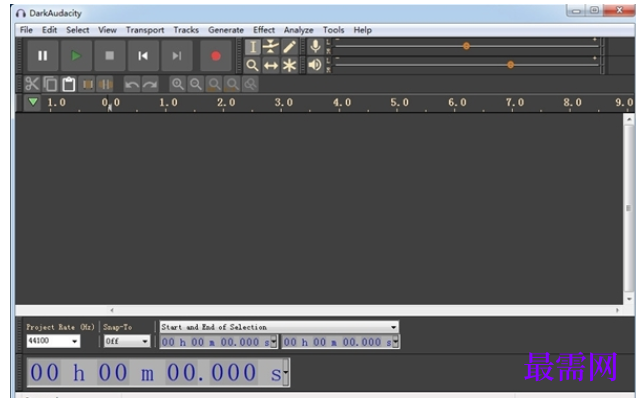Click the recording volume slider knob
636x398 pixels.
coord(466,46)
